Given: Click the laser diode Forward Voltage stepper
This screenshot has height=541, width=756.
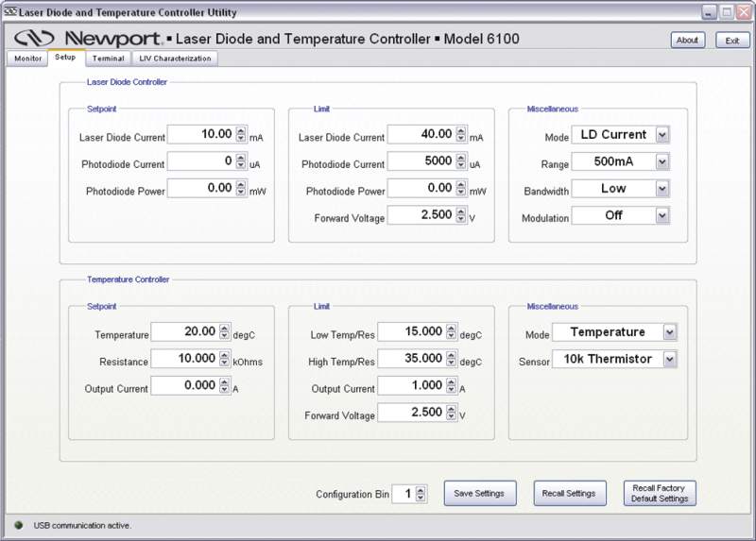Looking at the screenshot, I should (x=461, y=216).
